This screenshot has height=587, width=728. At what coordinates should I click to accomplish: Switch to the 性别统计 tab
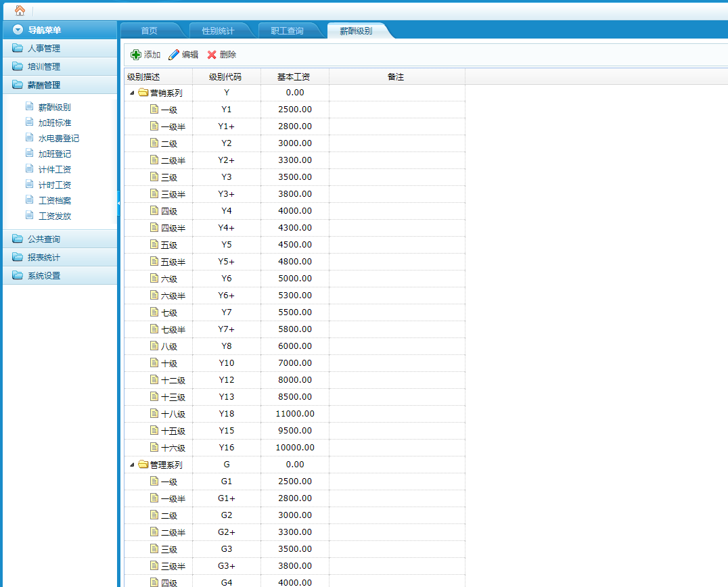[218, 30]
